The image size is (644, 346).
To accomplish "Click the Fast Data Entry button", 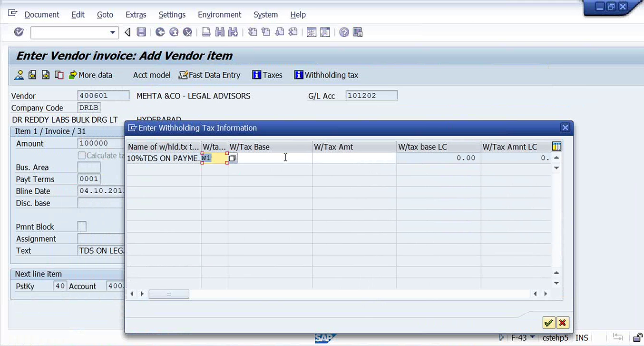I will coord(210,75).
